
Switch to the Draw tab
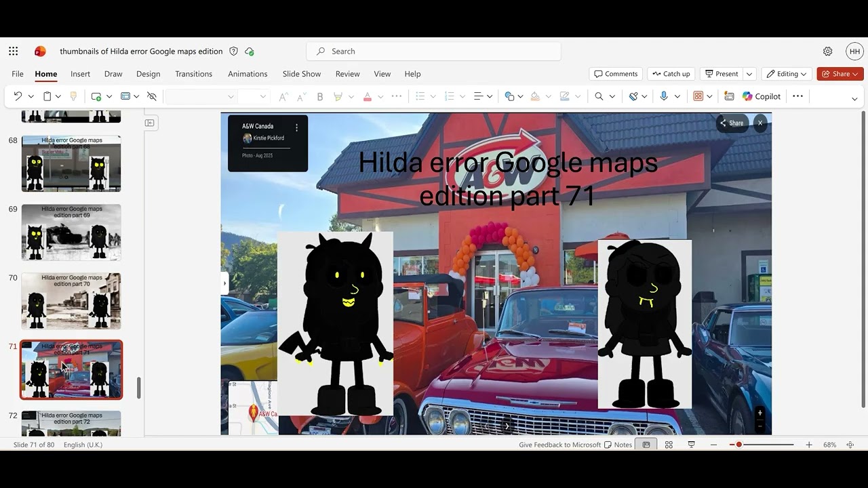click(113, 74)
